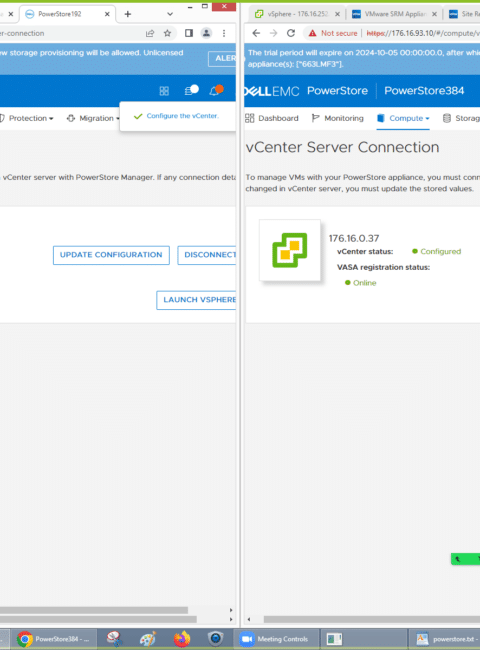480x650 pixels.
Task: Open the Protection menu in PowerStore192
Action: [27, 119]
